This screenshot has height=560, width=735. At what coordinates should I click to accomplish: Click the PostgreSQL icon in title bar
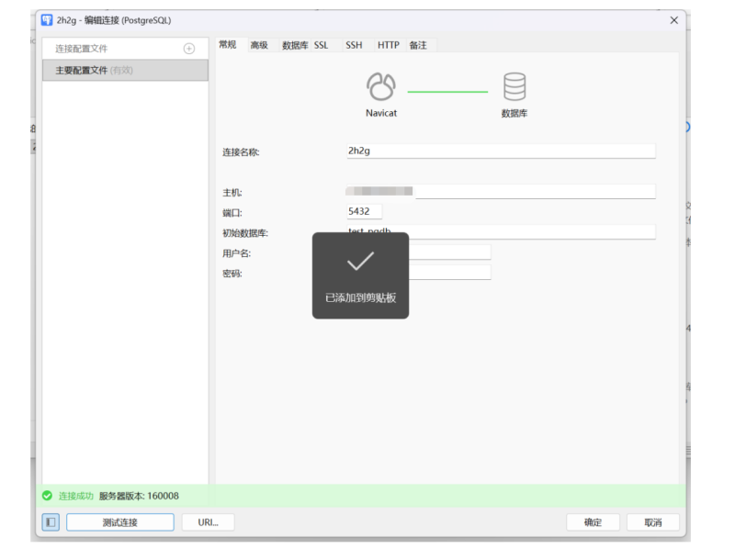coord(47,20)
